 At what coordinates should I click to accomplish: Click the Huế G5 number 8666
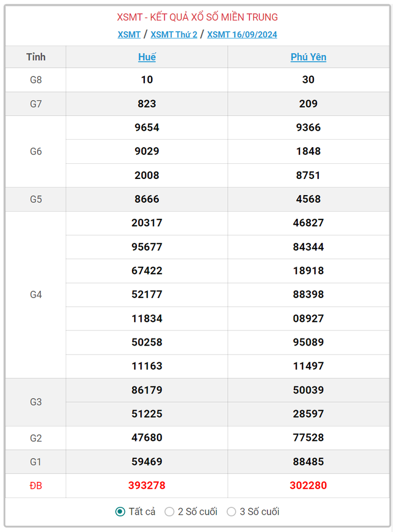click(x=146, y=199)
